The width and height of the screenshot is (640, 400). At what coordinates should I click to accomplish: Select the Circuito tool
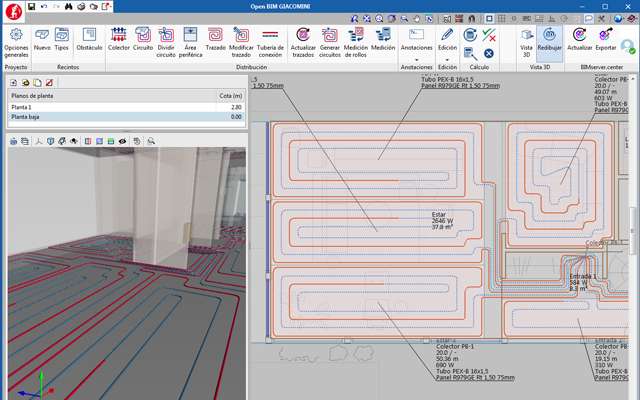143,40
